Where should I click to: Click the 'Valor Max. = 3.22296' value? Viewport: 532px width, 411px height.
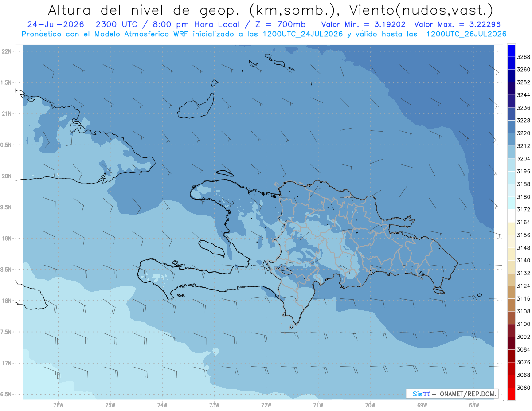[458, 24]
